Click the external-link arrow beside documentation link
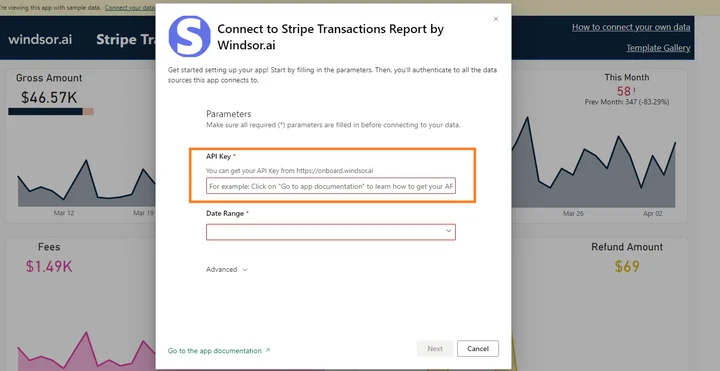720x371 pixels. [x=268, y=350]
